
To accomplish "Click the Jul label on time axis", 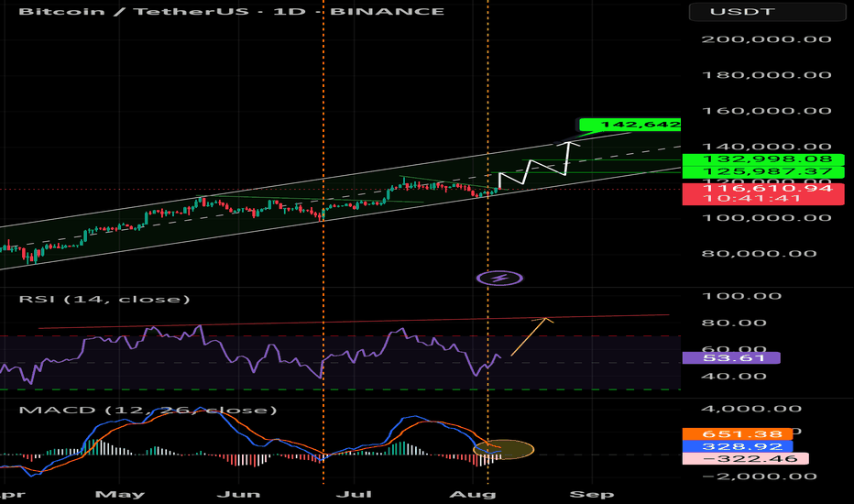I will pyautogui.click(x=354, y=494).
